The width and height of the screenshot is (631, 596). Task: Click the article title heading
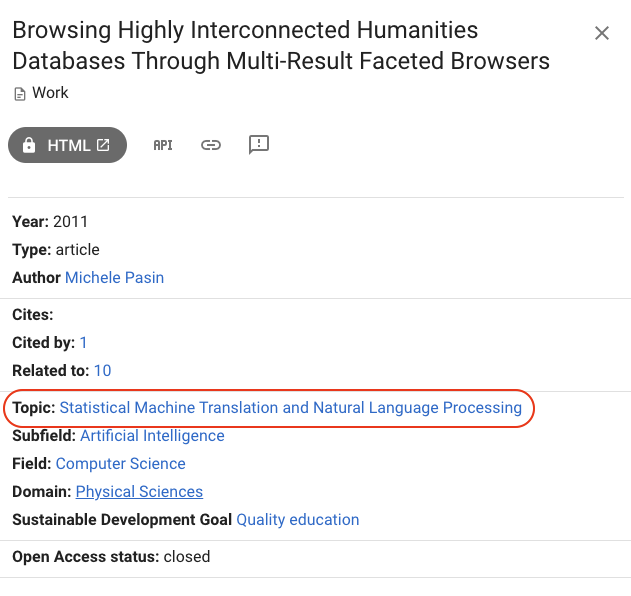coord(281,45)
